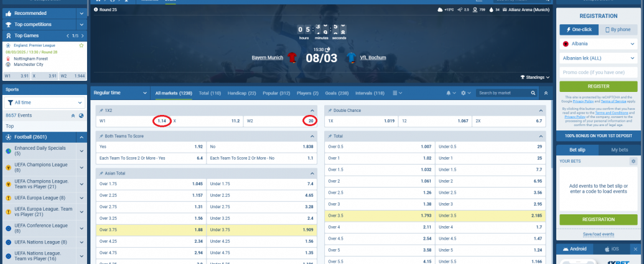Click the search magnifier in market search
Image resolution: width=644 pixels, height=264 pixels.
(x=533, y=93)
